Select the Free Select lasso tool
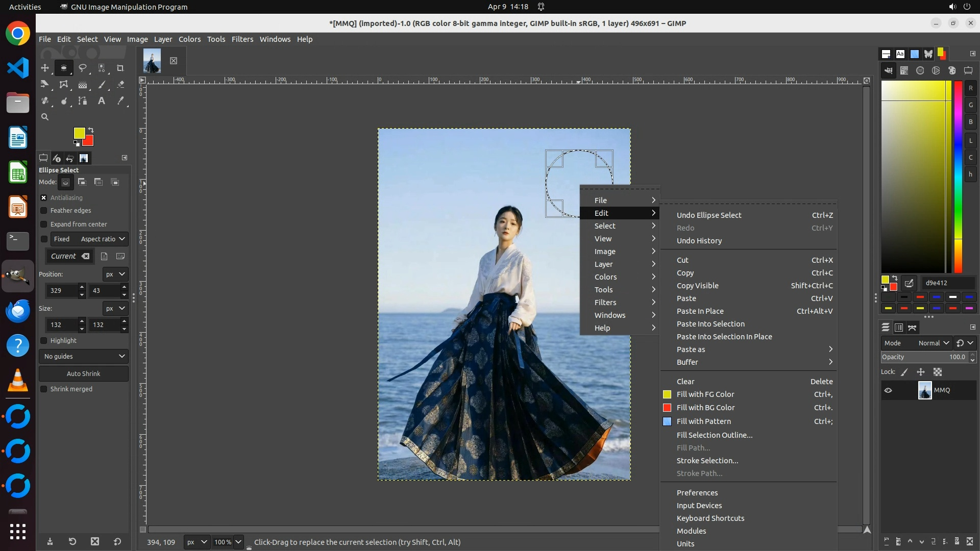Screen dimensions: 980x551 (x=83, y=68)
